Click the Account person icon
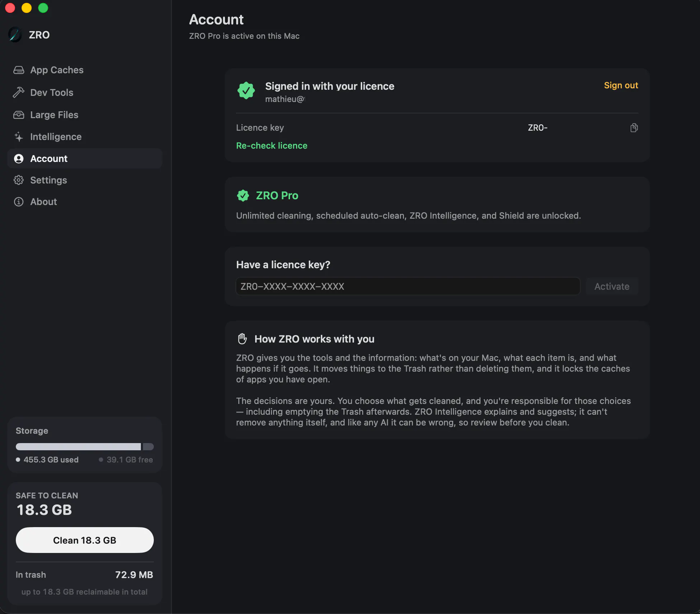The height and width of the screenshot is (614, 700). click(x=19, y=159)
